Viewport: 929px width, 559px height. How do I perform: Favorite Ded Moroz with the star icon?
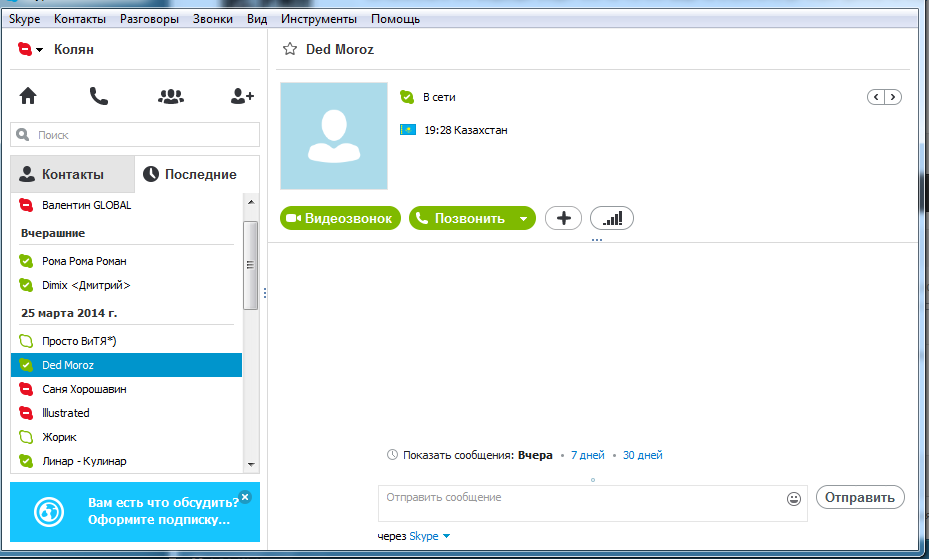coord(290,49)
